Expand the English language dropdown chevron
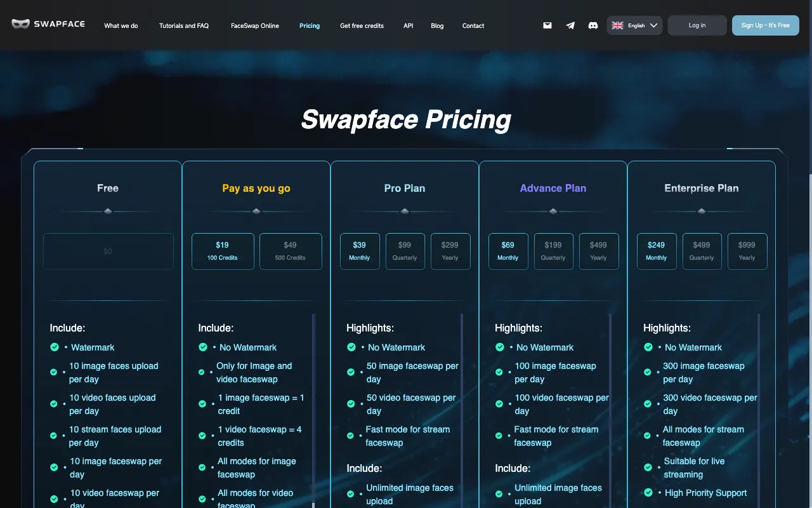The image size is (812, 508). coord(654,25)
